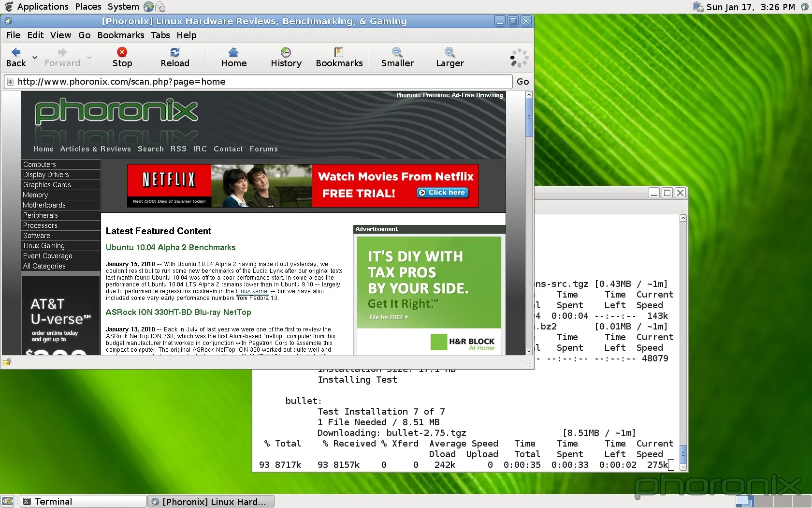The image size is (812, 508).
Task: Open the Bookmarks toolbar button
Action: tap(339, 57)
